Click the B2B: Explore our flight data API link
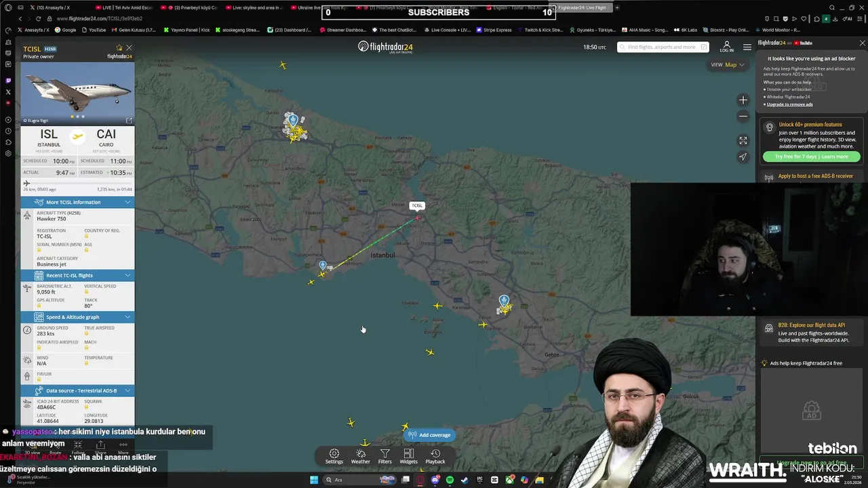 click(811, 325)
